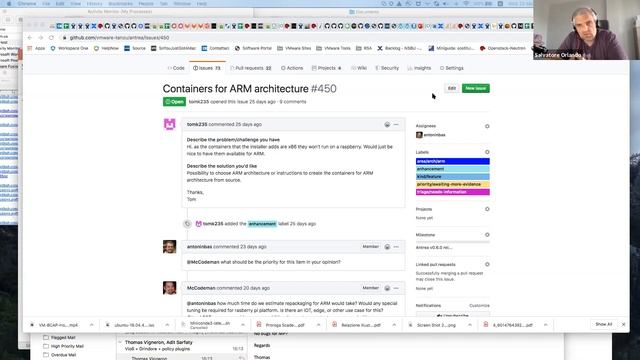Click the @McCodeman mention link
640x360 pixels.
[203, 262]
